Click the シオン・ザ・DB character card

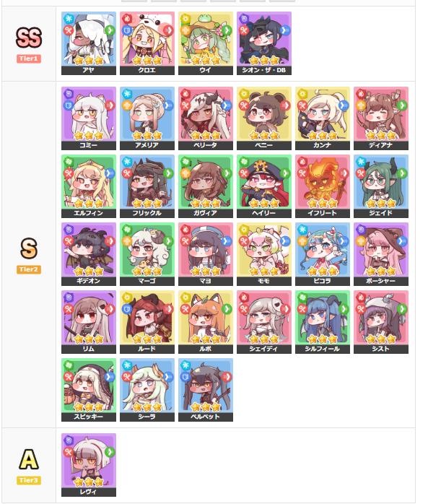tap(264, 43)
